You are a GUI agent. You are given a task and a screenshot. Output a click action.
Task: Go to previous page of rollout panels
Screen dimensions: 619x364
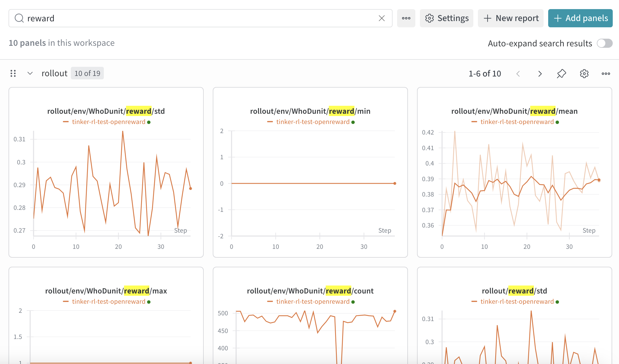pyautogui.click(x=518, y=74)
